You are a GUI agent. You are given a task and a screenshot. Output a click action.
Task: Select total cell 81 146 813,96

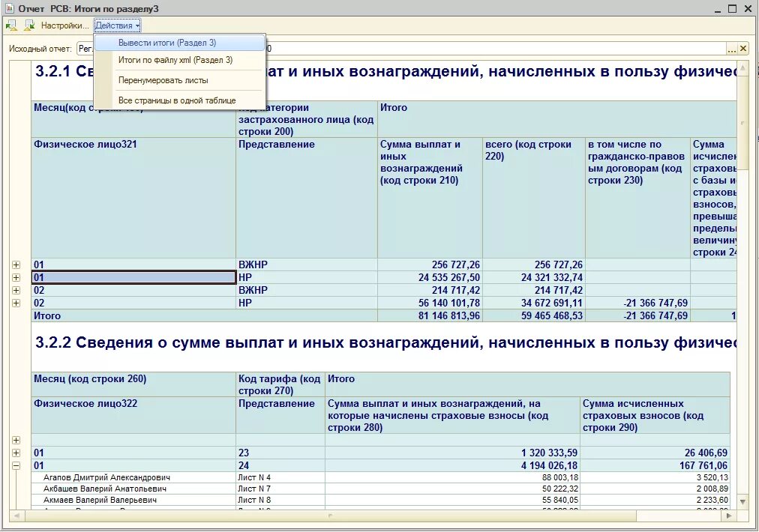[430, 315]
